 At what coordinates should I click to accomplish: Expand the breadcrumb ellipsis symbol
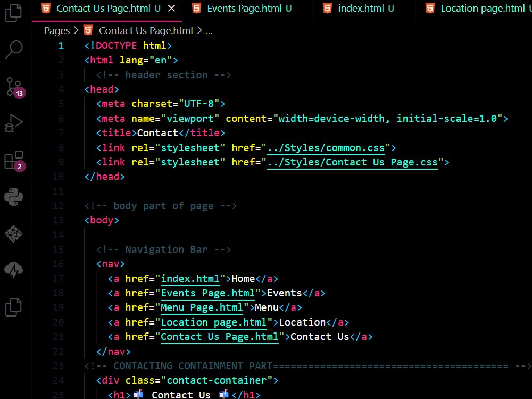click(x=209, y=31)
